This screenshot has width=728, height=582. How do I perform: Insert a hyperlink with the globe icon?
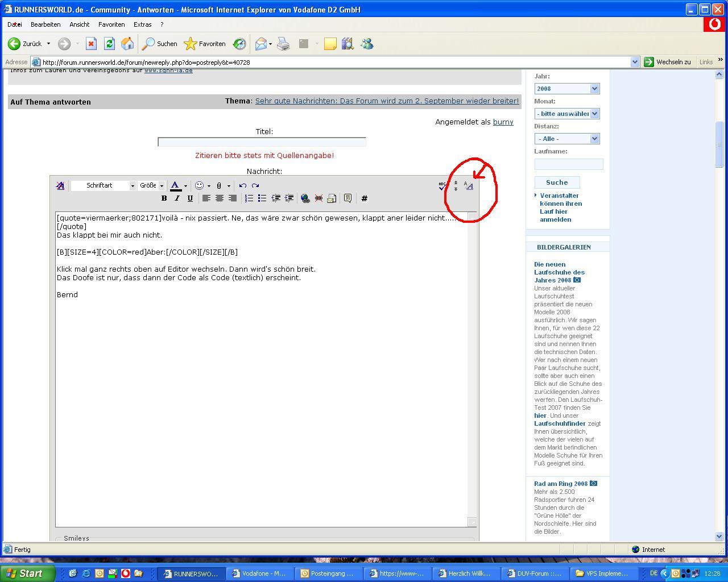point(305,198)
